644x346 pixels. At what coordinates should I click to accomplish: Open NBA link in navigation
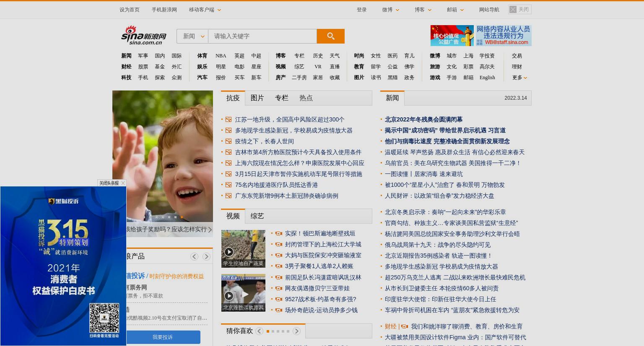(221, 56)
